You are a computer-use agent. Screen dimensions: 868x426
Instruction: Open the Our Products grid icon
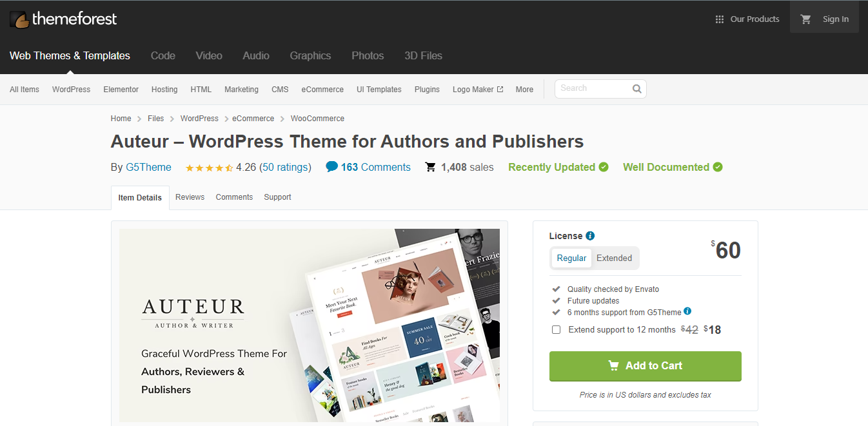coord(720,19)
